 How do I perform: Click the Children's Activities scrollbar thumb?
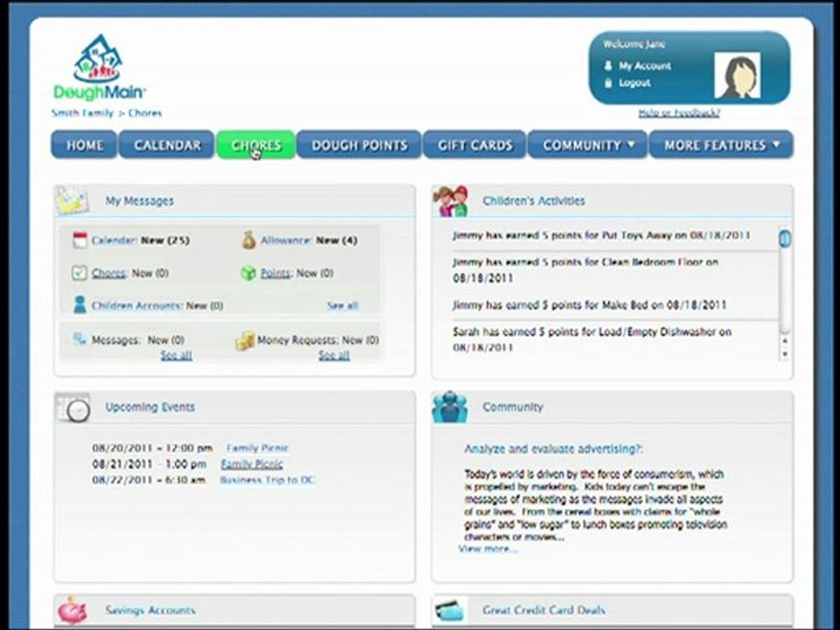[785, 238]
